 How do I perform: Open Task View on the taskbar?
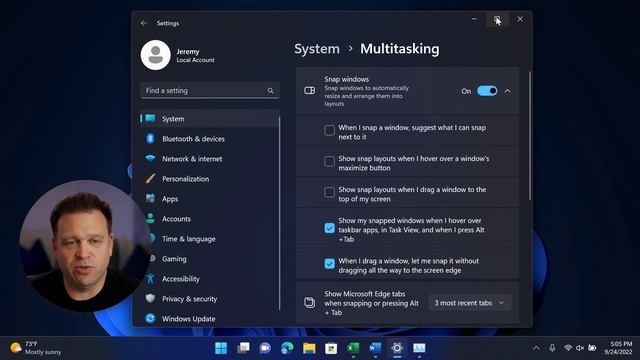[x=243, y=348]
